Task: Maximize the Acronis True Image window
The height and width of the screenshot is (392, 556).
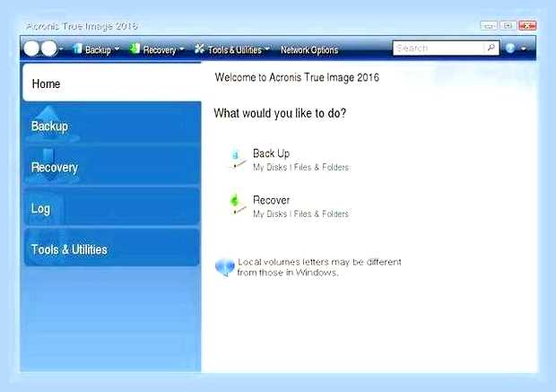Action: [508, 25]
